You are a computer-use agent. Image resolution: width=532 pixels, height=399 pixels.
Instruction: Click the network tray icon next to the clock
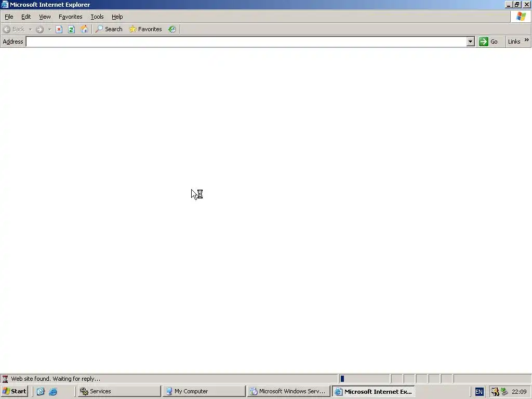click(504, 391)
